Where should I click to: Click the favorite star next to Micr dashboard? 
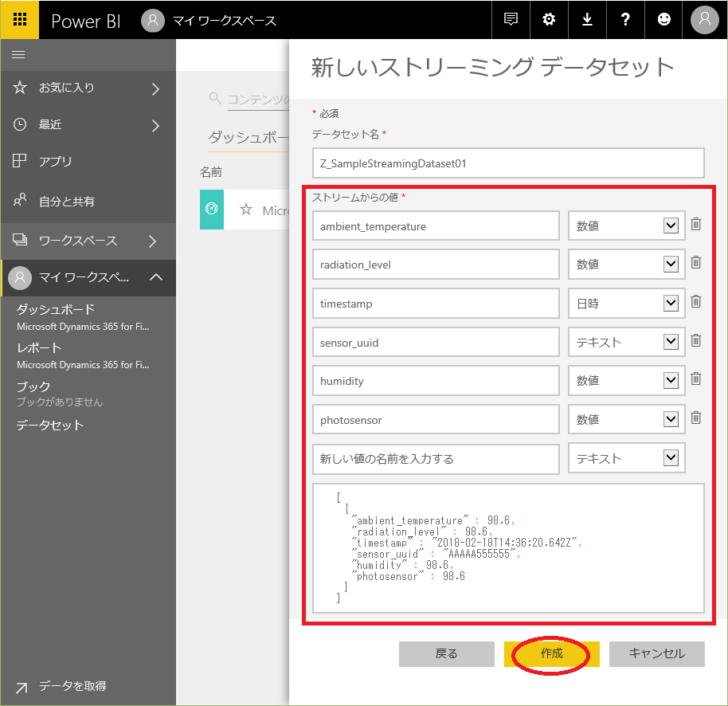pos(245,210)
